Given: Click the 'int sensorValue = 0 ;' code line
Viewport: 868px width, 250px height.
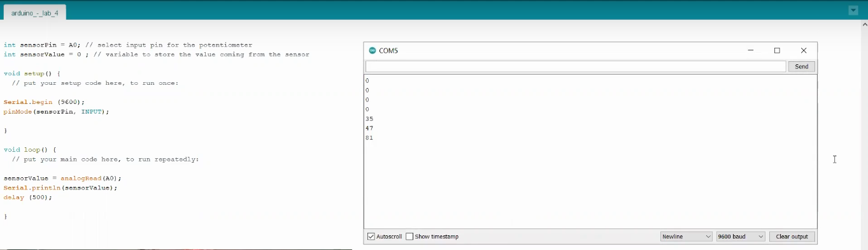Looking at the screenshot, I should (157, 55).
